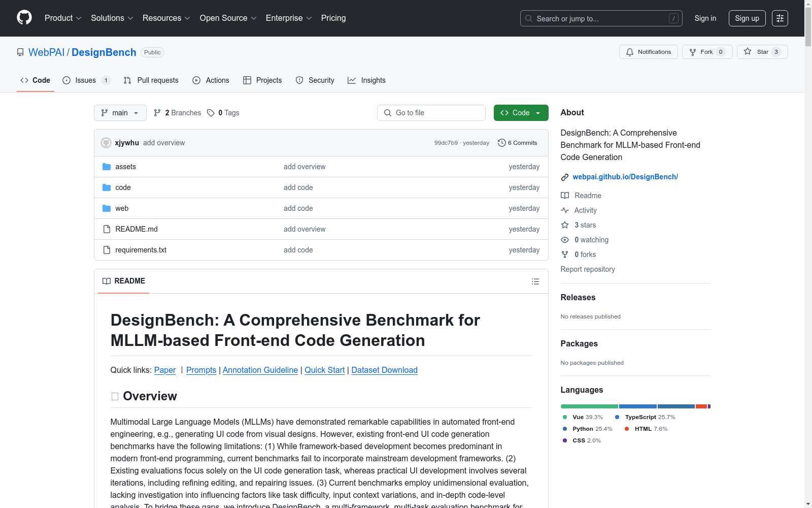The image size is (812, 508).
Task: Switch to the Insights tab
Action: tap(366, 80)
